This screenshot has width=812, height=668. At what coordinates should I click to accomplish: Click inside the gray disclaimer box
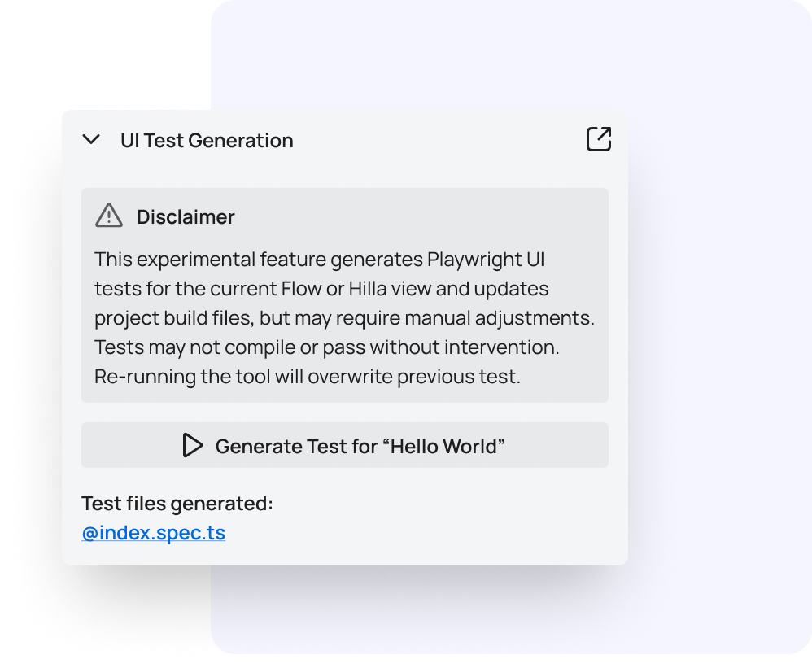tap(345, 317)
